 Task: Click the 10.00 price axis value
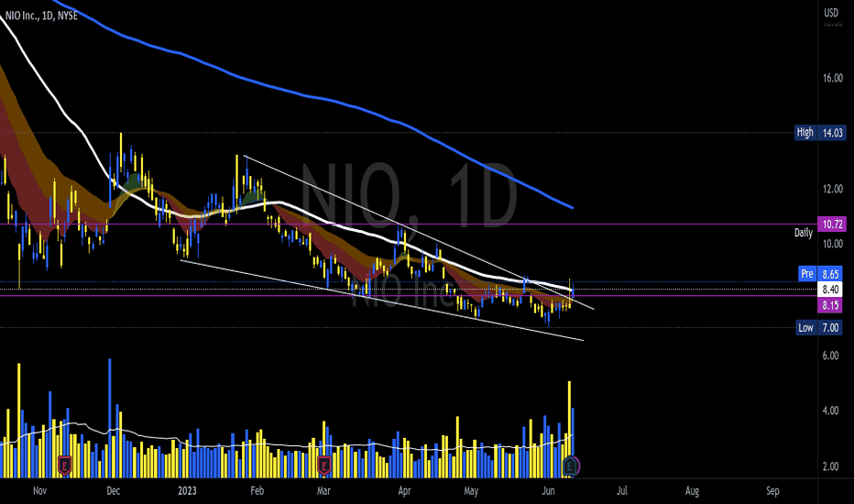pos(833,244)
